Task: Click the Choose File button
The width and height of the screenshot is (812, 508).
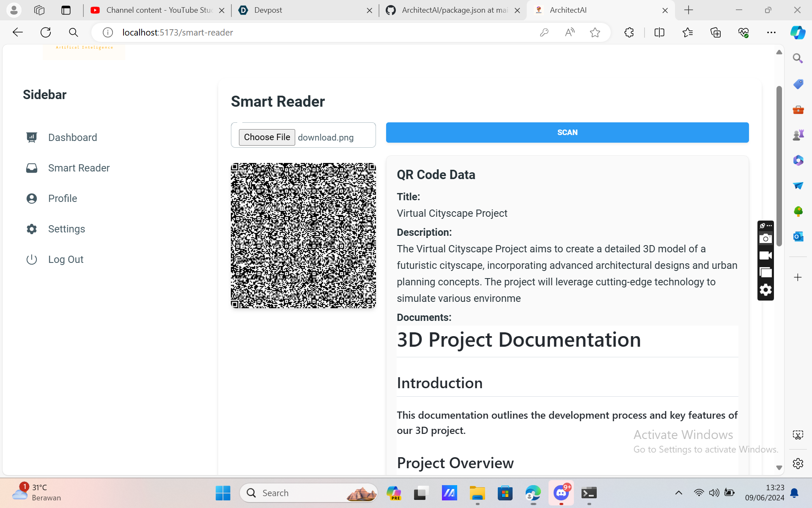Action: click(267, 137)
